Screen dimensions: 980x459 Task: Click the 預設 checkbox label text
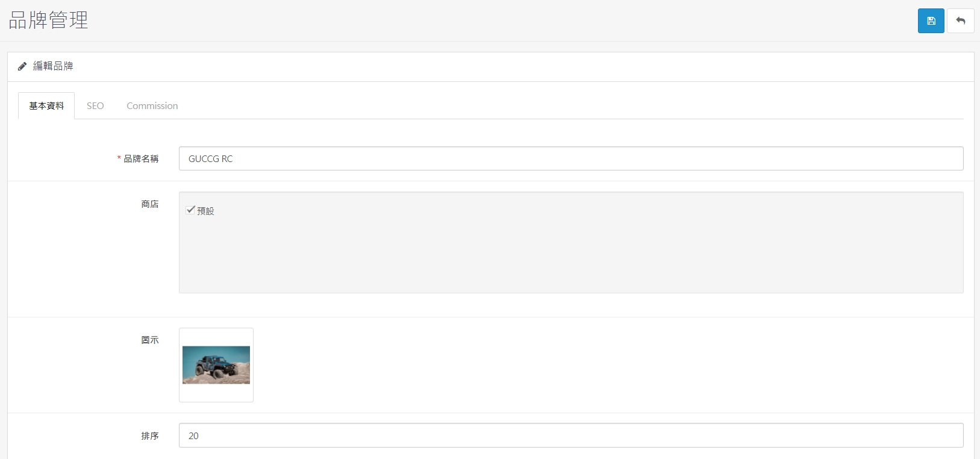coord(205,211)
